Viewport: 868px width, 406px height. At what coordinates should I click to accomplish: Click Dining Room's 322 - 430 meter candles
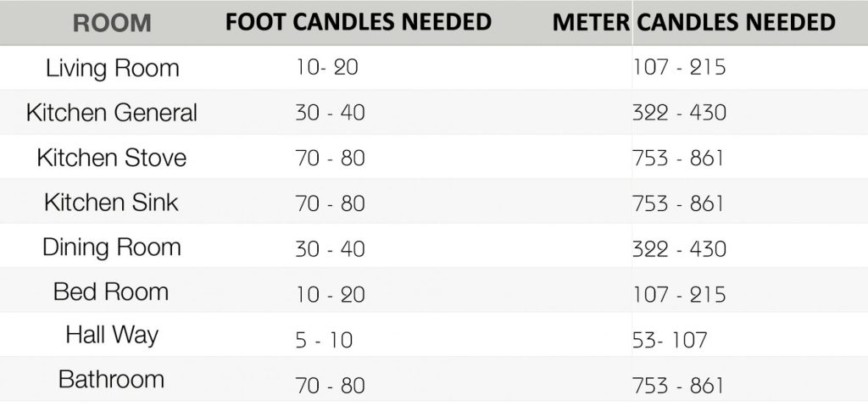pyautogui.click(x=679, y=249)
